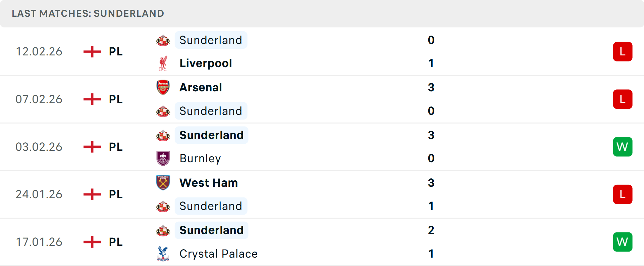
Task: Click the Arsenal cannon crest
Action: point(163,87)
